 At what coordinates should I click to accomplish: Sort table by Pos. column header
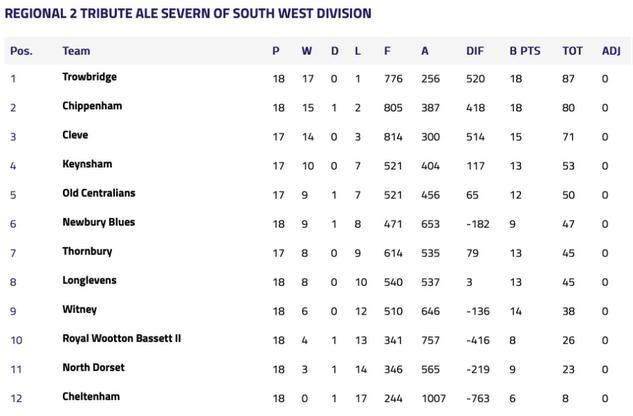point(21,51)
